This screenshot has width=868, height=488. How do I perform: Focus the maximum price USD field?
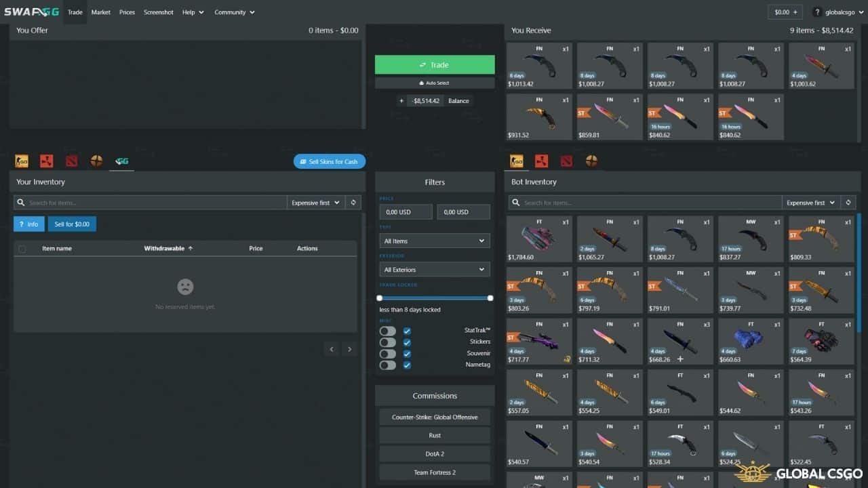pos(464,212)
